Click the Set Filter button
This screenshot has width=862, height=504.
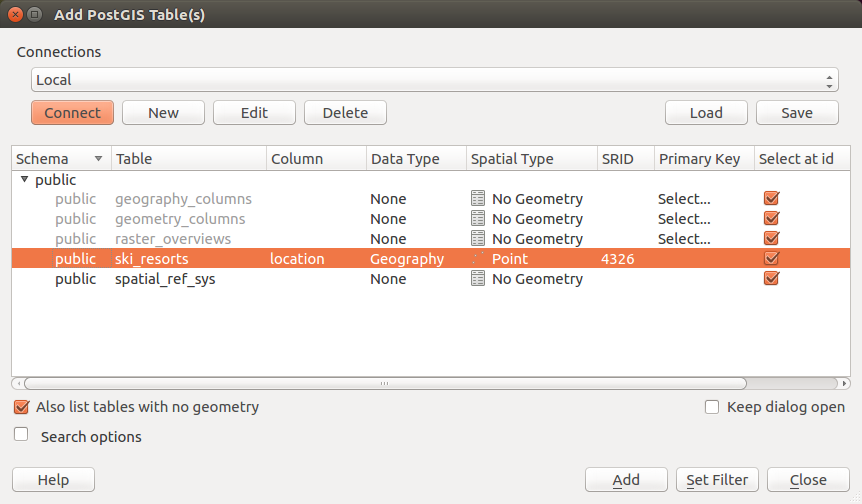tap(717, 480)
